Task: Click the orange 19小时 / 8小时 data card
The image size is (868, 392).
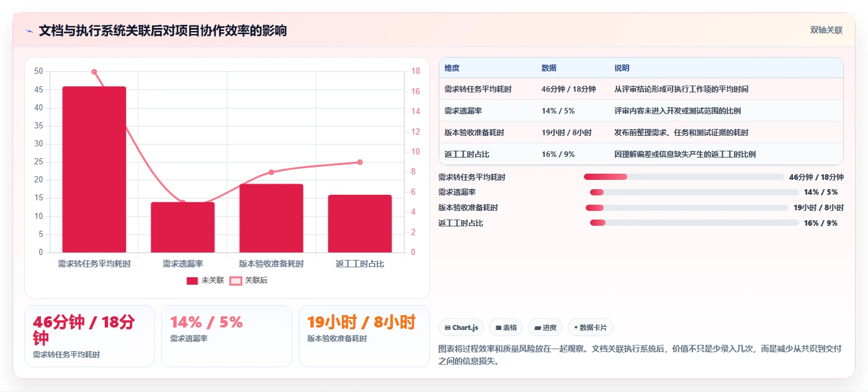Action: click(x=364, y=336)
